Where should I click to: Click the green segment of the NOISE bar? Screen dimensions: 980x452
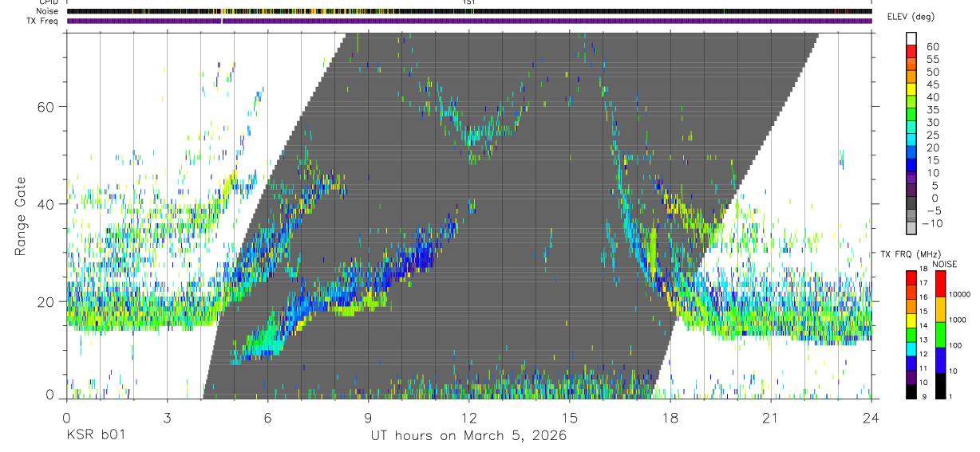click(x=940, y=335)
